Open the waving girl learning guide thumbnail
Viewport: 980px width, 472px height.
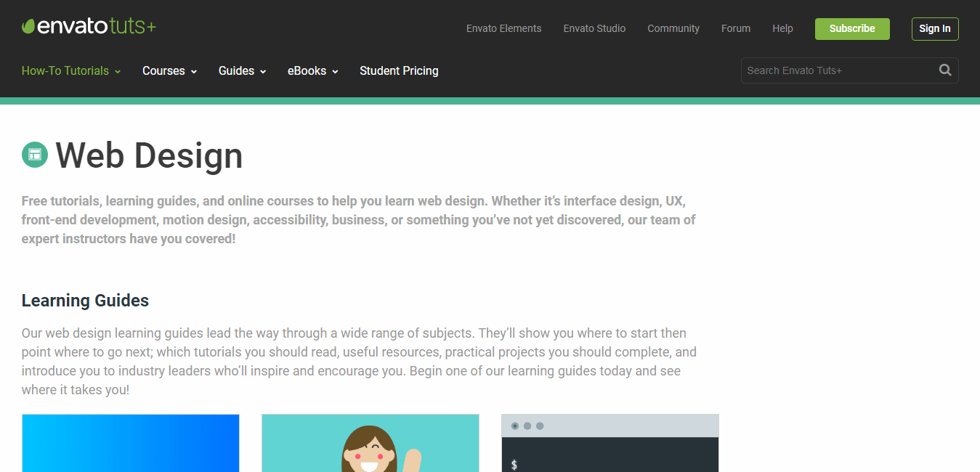tap(370, 443)
